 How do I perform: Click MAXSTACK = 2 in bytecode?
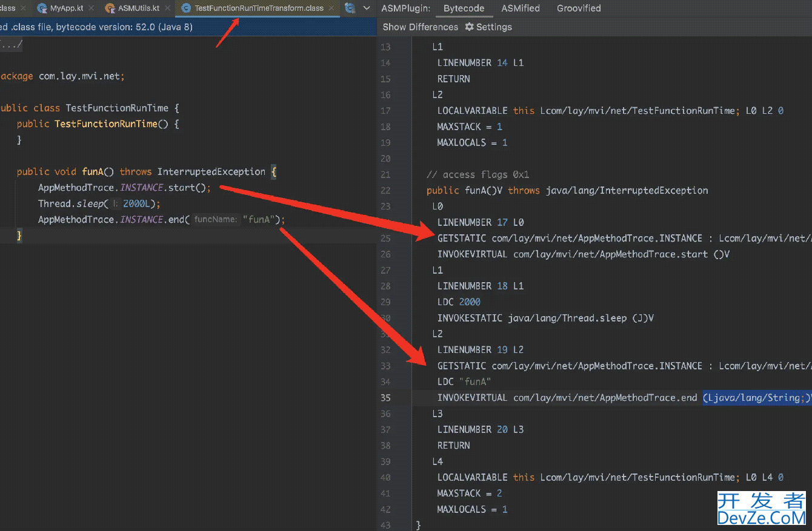tap(470, 493)
